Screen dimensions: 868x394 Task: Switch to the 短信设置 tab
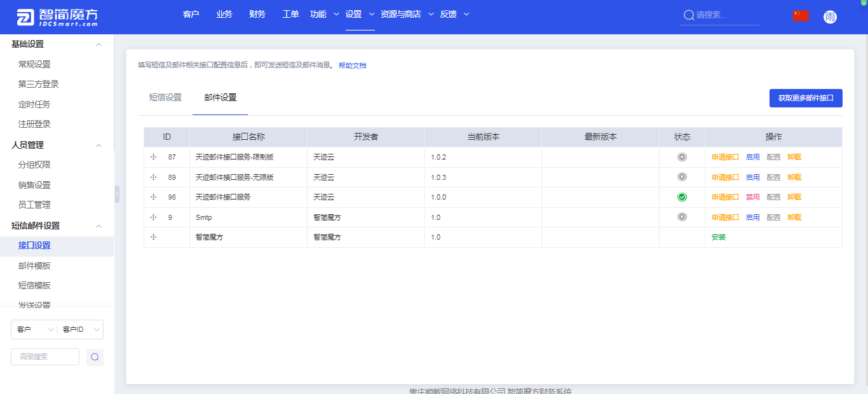(165, 97)
